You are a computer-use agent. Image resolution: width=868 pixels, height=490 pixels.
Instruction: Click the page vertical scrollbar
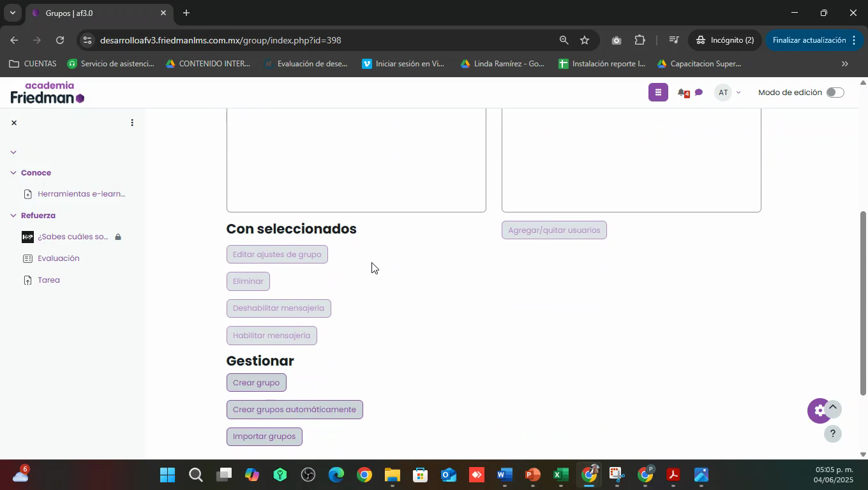[864, 303]
